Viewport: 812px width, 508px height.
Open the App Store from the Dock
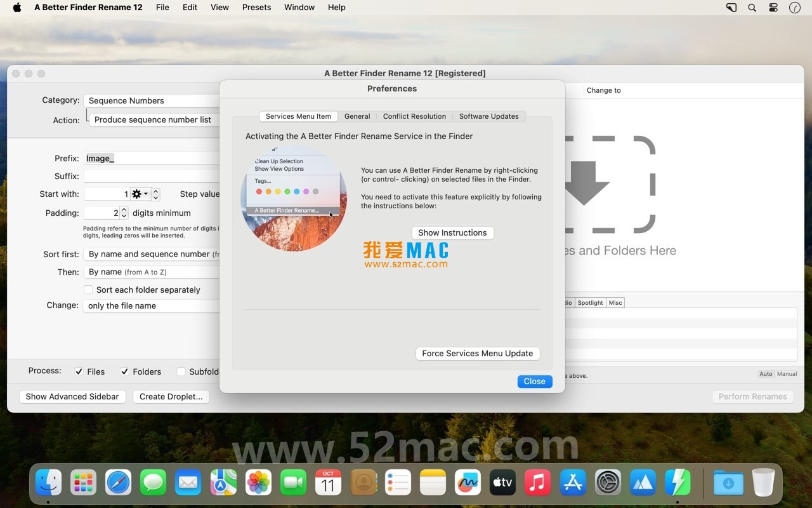click(x=573, y=483)
